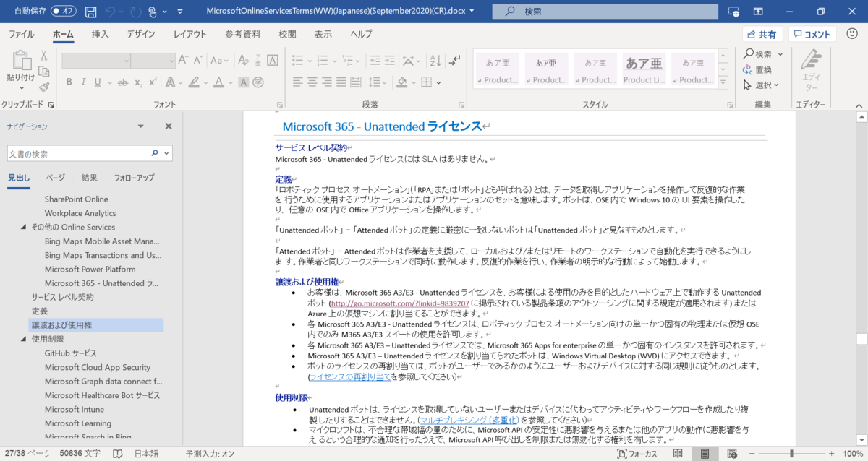Select GitHub サービス heading in navigation
Viewport: 868px width, 461px height.
[x=70, y=353]
